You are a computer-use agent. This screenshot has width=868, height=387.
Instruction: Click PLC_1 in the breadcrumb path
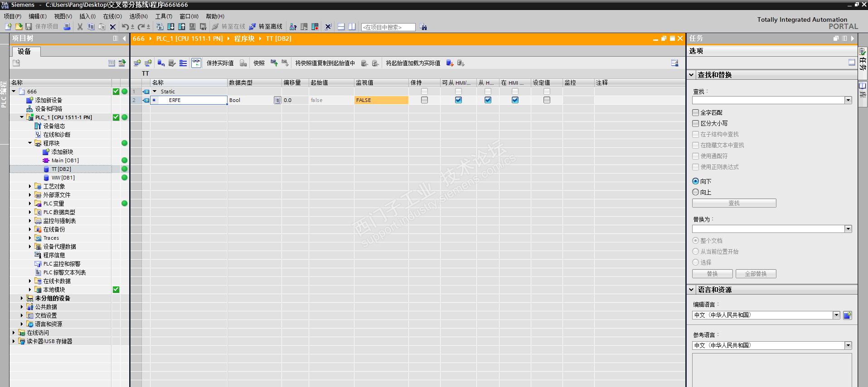pos(189,39)
